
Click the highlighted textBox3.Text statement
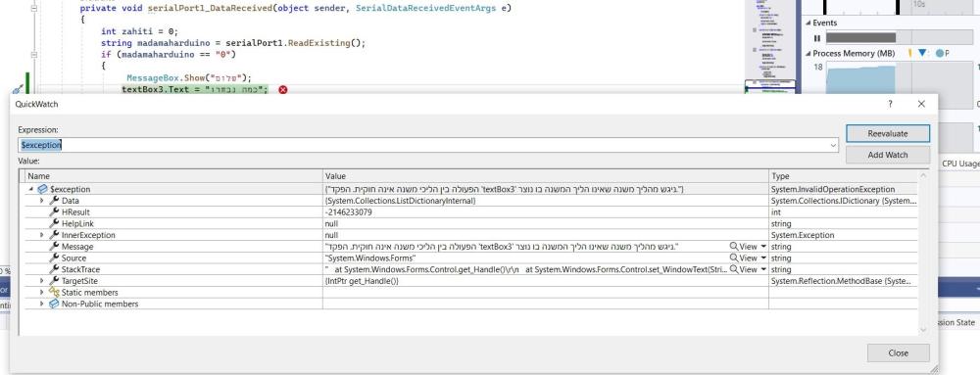195,90
